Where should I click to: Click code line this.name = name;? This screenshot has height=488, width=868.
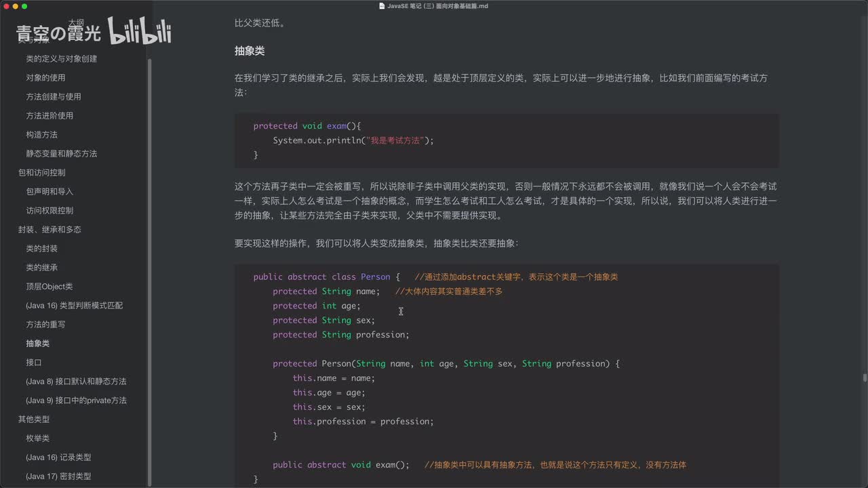[x=334, y=378]
